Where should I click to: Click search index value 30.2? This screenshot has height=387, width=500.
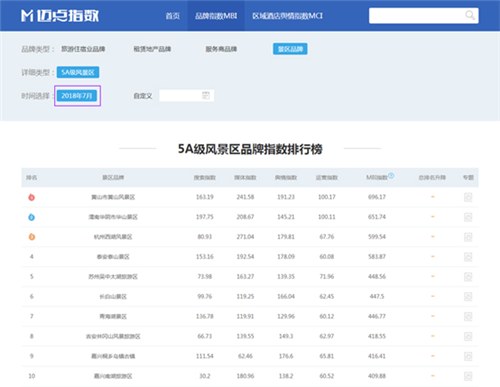pos(205,376)
